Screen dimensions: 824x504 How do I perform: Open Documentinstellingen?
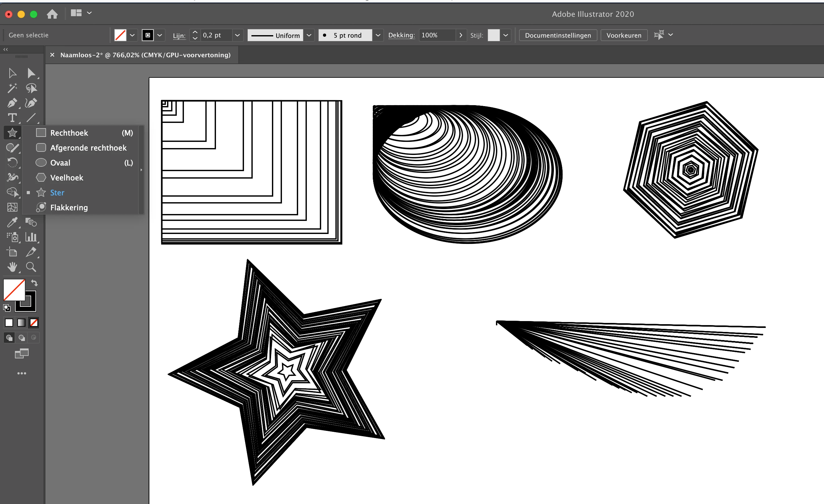pyautogui.click(x=557, y=35)
